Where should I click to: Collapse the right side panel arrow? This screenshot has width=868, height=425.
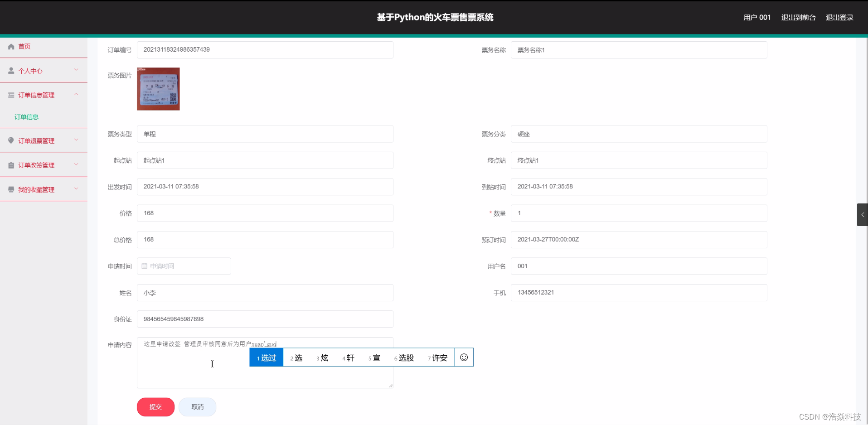pyautogui.click(x=863, y=214)
